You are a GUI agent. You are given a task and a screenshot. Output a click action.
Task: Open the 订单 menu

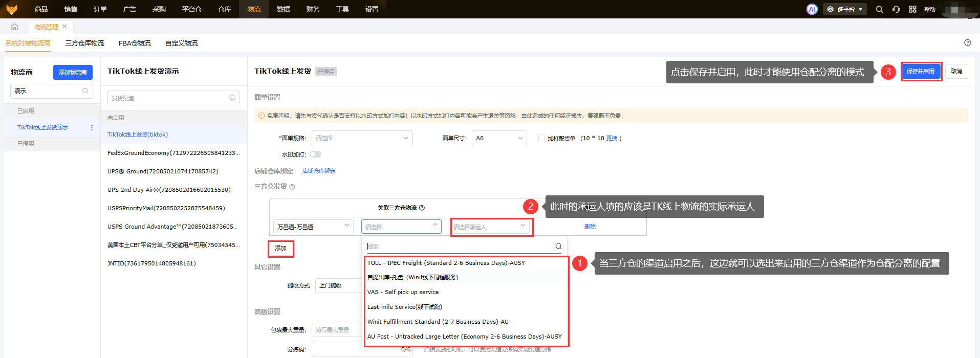pos(100,9)
